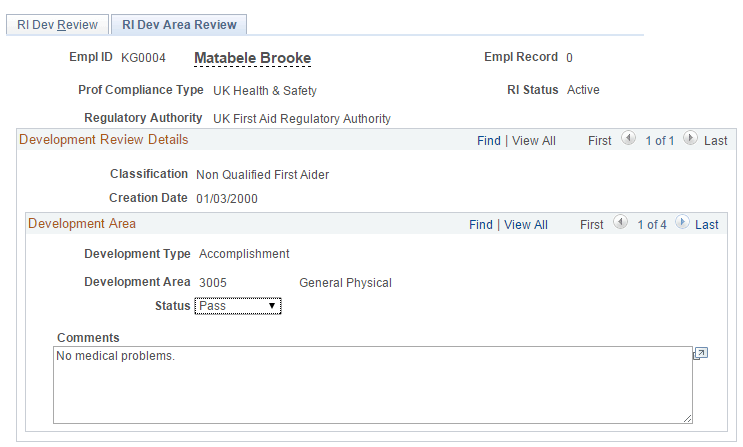Open the Status dropdown showing Pass
The image size is (743, 447).
click(238, 305)
